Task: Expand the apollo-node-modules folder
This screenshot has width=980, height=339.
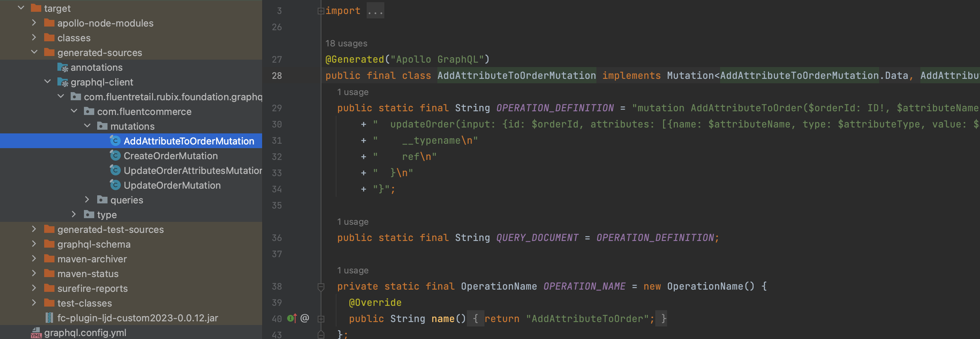Action: pyautogui.click(x=34, y=23)
